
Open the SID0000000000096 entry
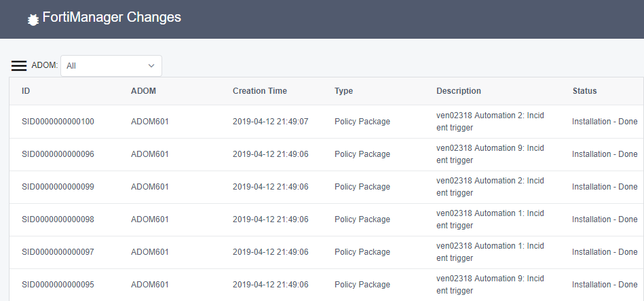tap(58, 154)
